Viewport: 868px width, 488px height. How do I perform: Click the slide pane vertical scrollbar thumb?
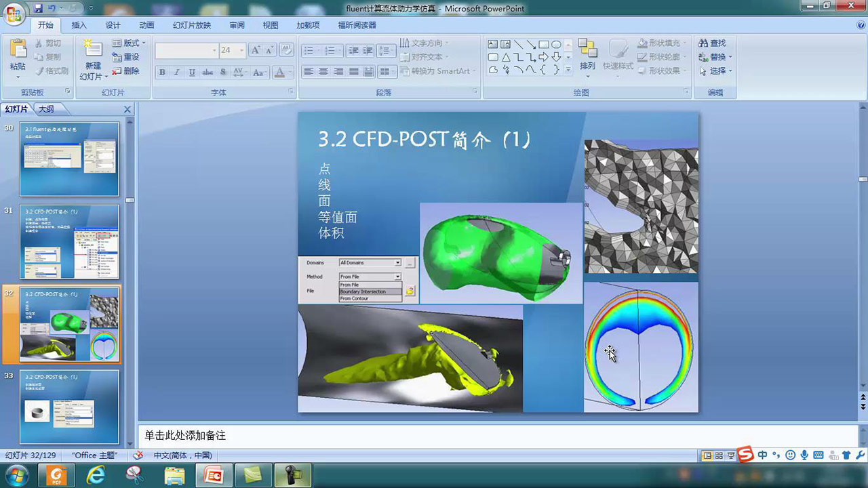863,178
